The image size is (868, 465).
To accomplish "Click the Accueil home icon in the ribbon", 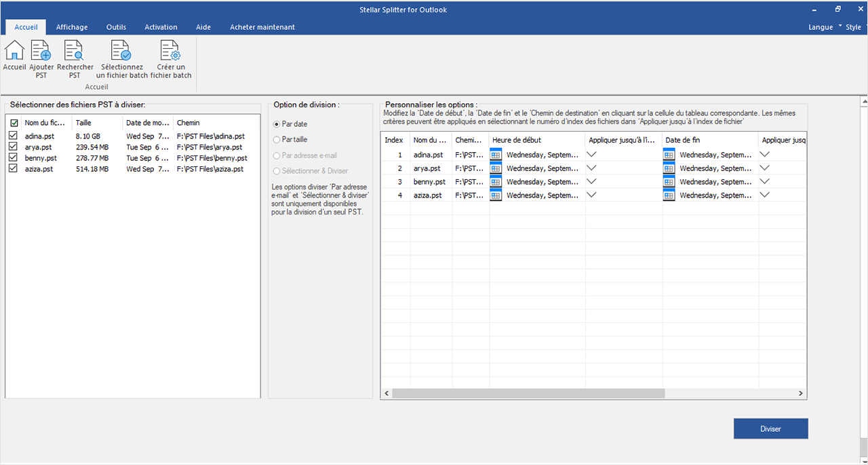I will tap(14, 51).
